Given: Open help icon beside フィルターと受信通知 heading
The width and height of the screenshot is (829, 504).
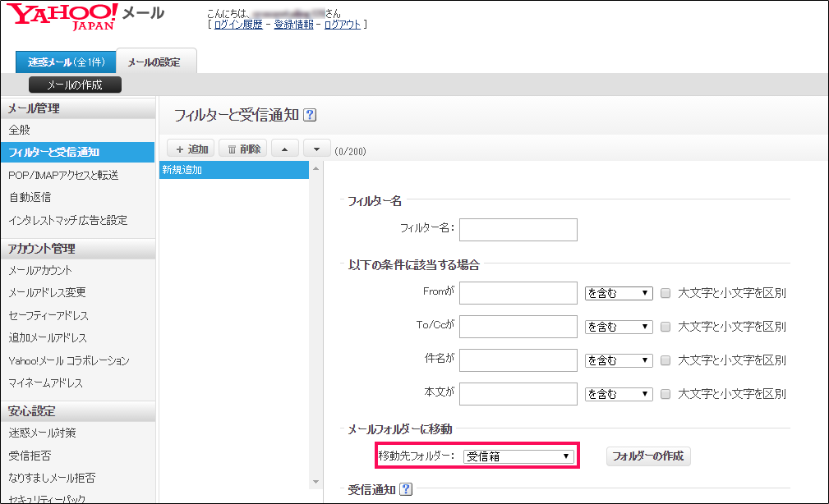Looking at the screenshot, I should pos(310,116).
